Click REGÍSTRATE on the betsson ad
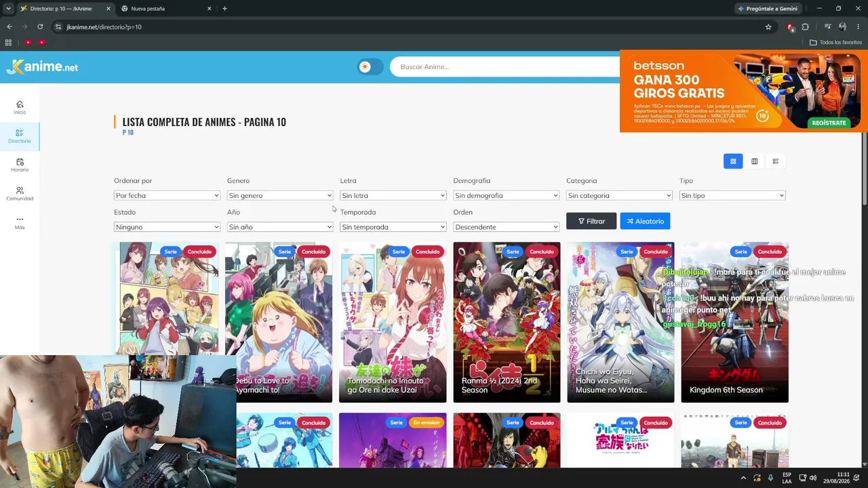The width and height of the screenshot is (868, 488). pyautogui.click(x=829, y=123)
